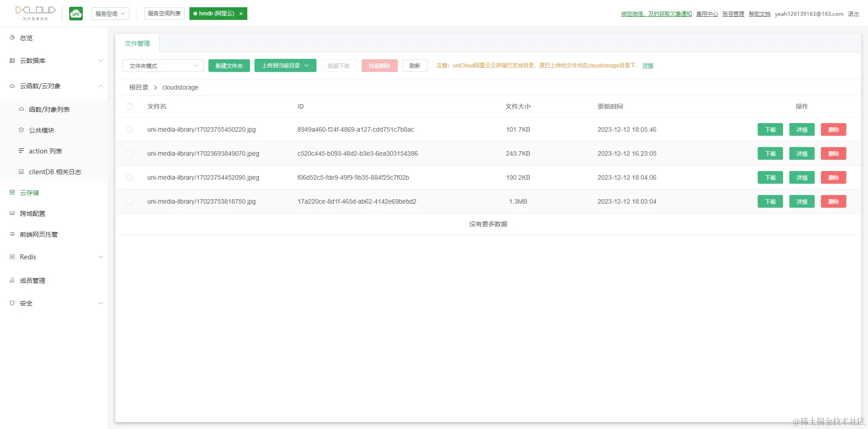
Task: Click the DCloud logo
Action: coord(35,13)
